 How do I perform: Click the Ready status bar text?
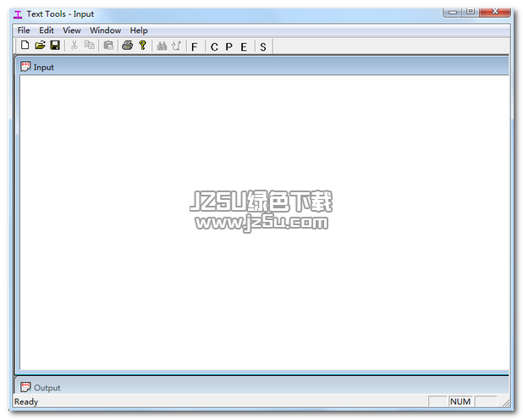coord(26,401)
